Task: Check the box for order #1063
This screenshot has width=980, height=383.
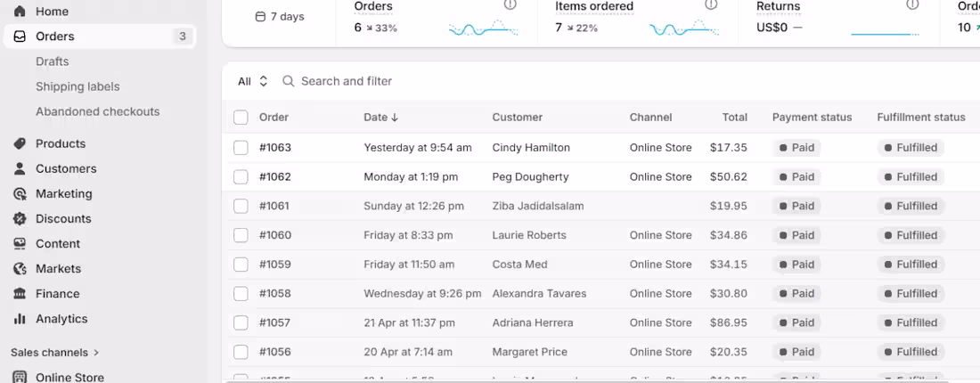Action: pyautogui.click(x=241, y=148)
